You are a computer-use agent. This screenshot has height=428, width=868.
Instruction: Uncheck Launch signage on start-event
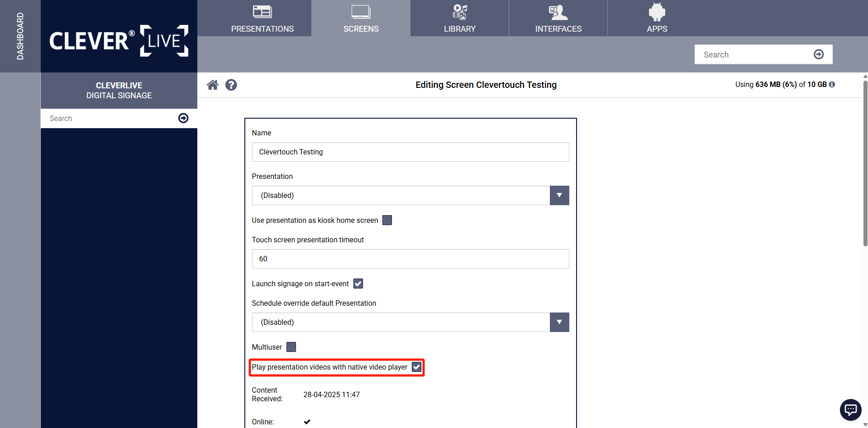tap(358, 284)
